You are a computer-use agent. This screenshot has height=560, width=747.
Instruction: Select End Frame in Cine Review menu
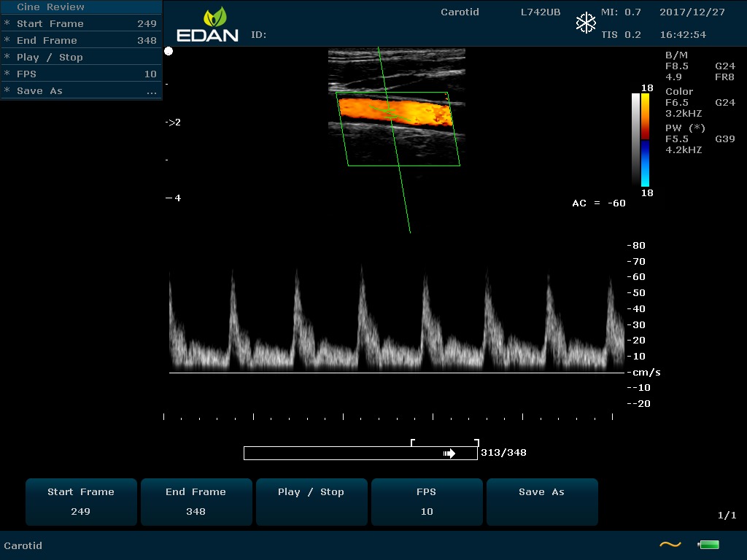[x=80, y=41]
